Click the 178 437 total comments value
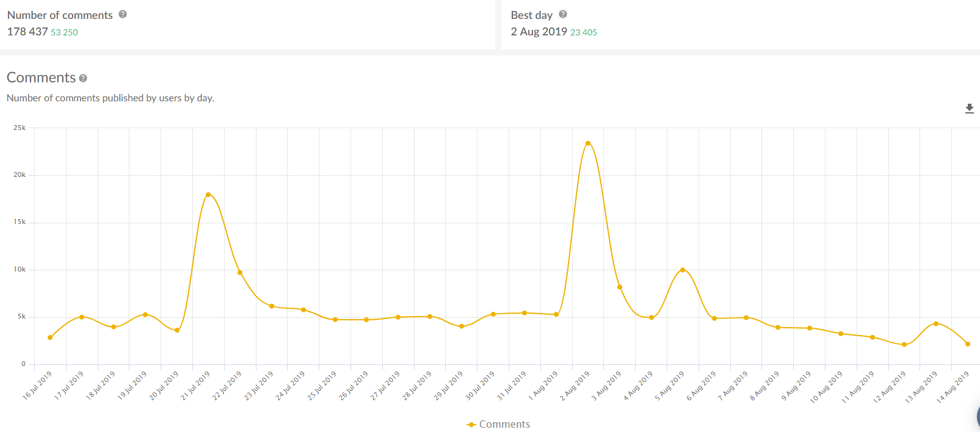 tap(27, 32)
